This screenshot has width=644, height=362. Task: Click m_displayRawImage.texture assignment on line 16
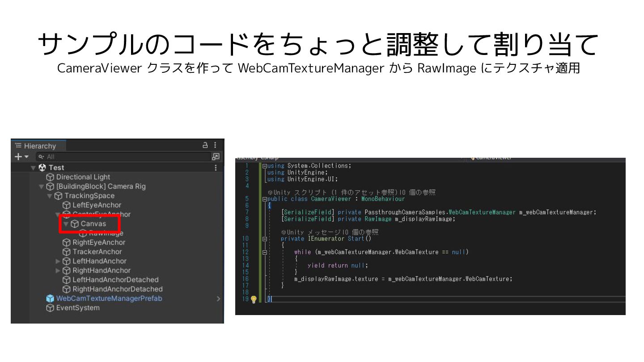click(403, 279)
